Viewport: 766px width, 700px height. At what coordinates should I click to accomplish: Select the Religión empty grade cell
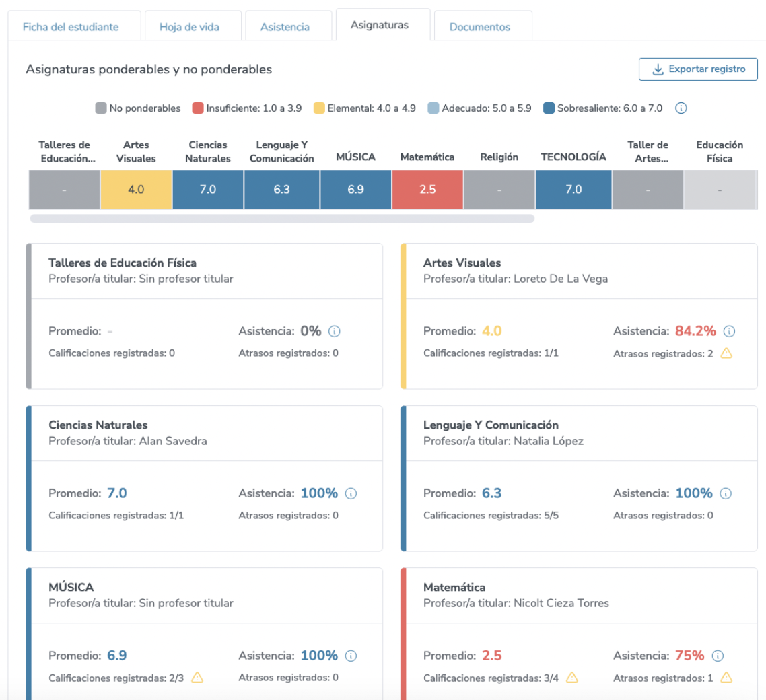click(499, 190)
